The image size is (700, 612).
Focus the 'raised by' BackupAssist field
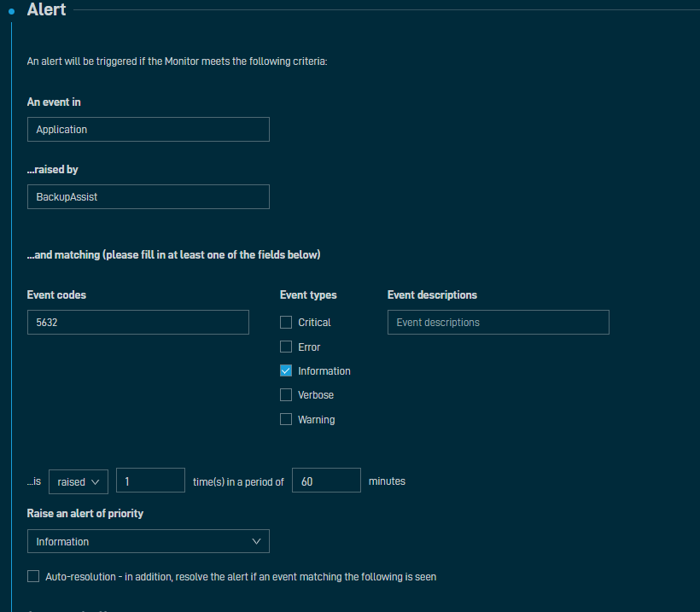point(148,197)
